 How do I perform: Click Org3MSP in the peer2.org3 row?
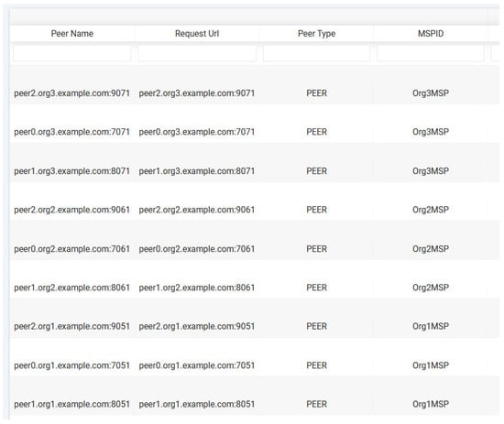[431, 93]
